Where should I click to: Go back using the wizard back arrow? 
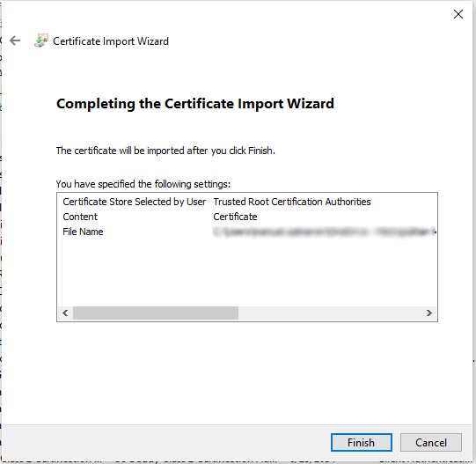point(15,41)
